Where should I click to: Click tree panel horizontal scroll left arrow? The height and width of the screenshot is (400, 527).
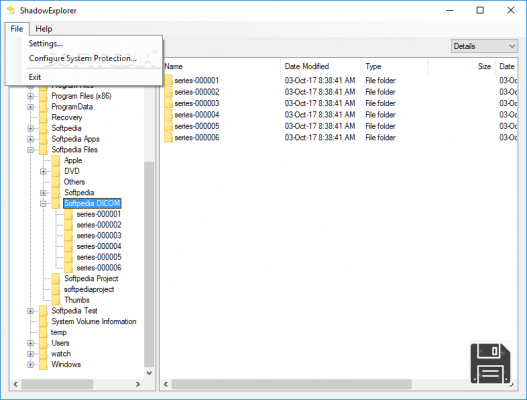[15, 384]
